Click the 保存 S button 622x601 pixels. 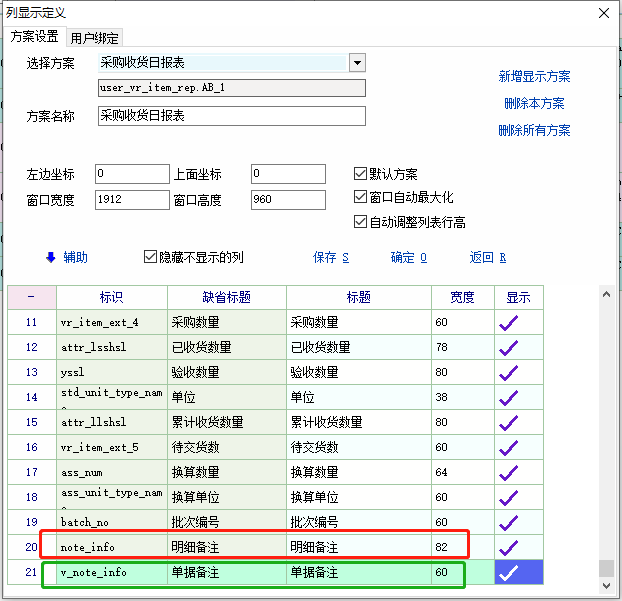331,257
